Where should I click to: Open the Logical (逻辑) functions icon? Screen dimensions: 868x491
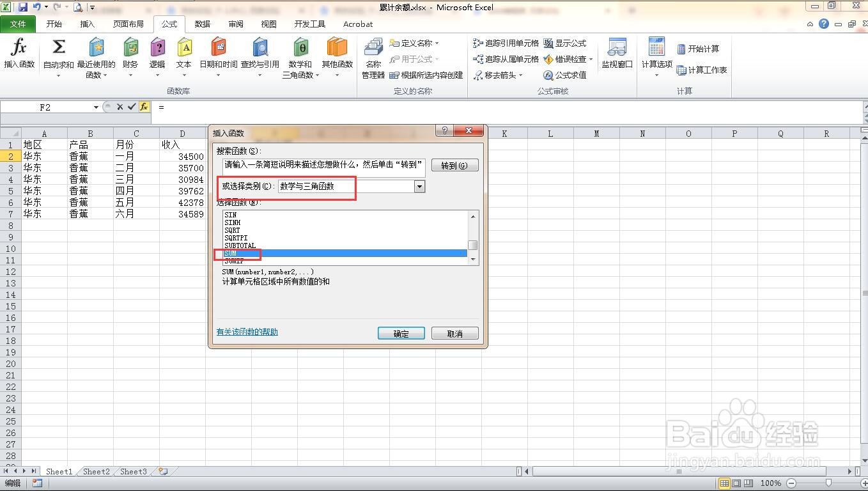click(157, 47)
